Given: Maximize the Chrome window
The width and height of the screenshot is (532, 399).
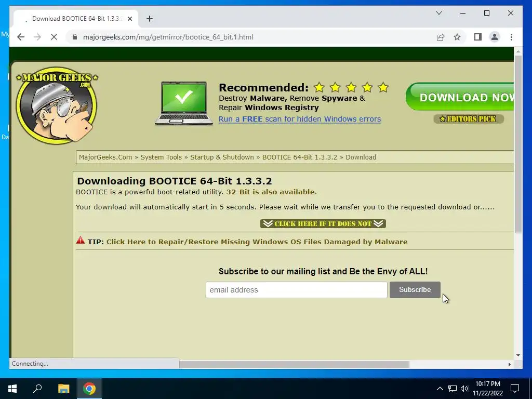Looking at the screenshot, I should click(486, 13).
